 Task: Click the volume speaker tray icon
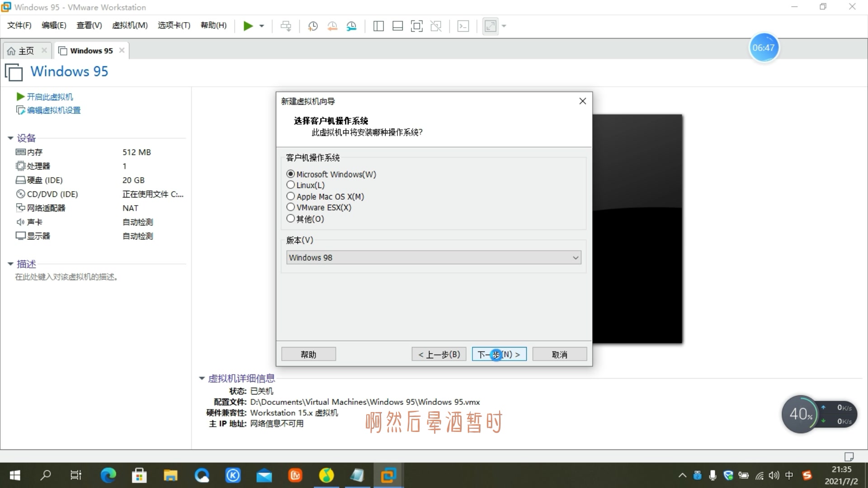tap(774, 475)
